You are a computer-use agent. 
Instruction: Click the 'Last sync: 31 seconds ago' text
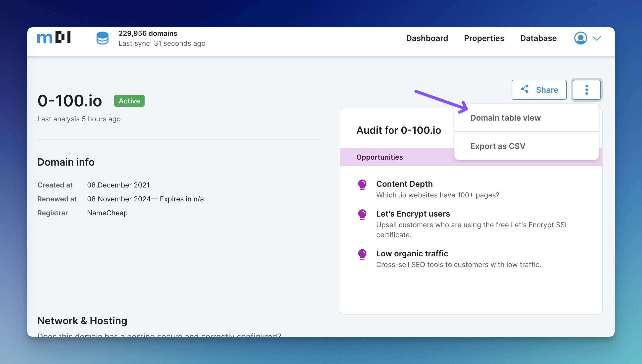click(x=162, y=43)
